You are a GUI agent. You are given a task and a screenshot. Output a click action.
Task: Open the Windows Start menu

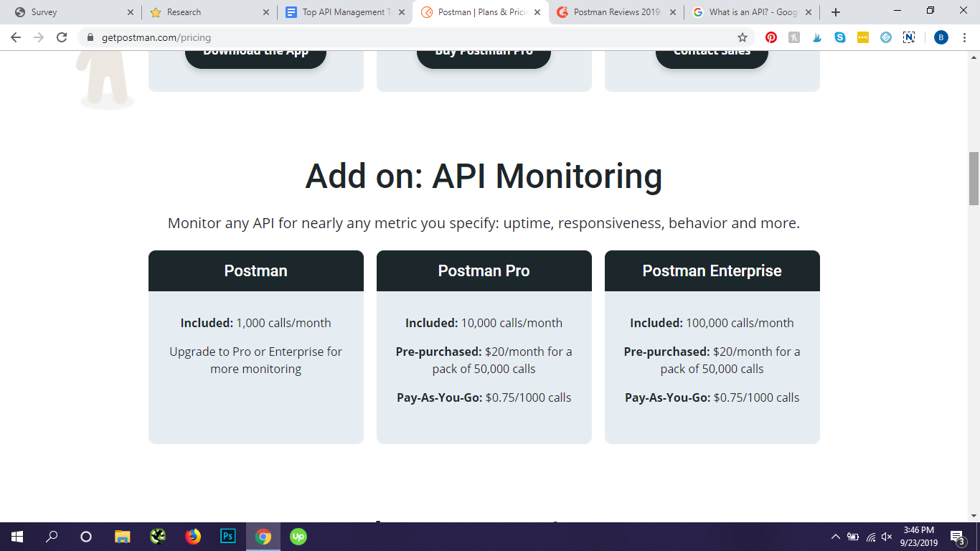click(x=17, y=536)
